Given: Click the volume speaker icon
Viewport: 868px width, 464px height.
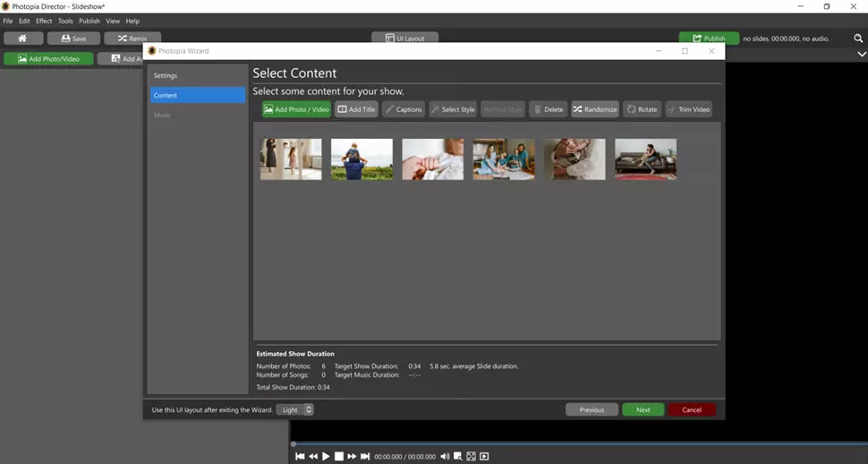Looking at the screenshot, I should (445, 457).
